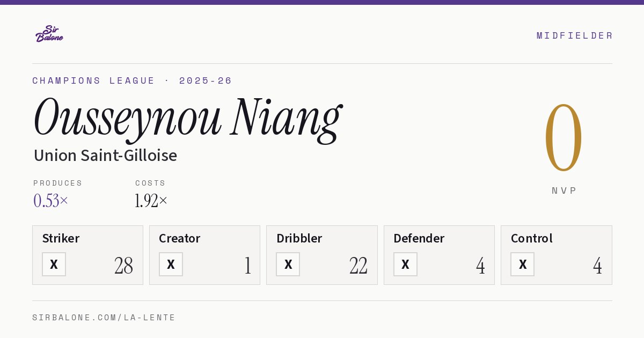Click the X badge in Defender card
This screenshot has width=644, height=338.
[405, 264]
